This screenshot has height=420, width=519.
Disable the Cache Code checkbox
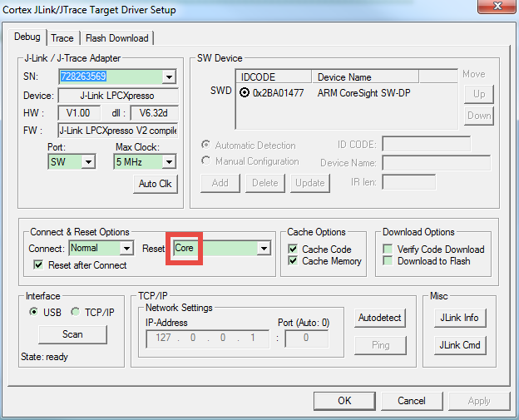[x=293, y=249]
